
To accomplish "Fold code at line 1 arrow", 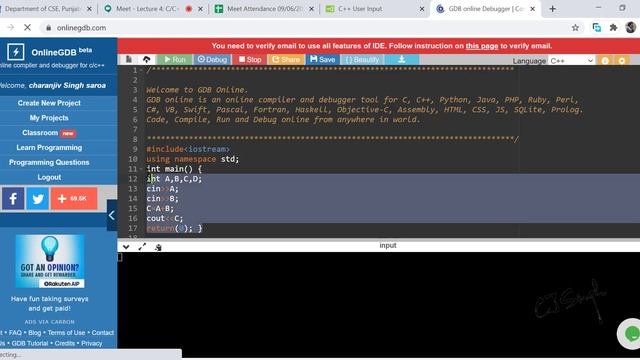I will (141, 70).
